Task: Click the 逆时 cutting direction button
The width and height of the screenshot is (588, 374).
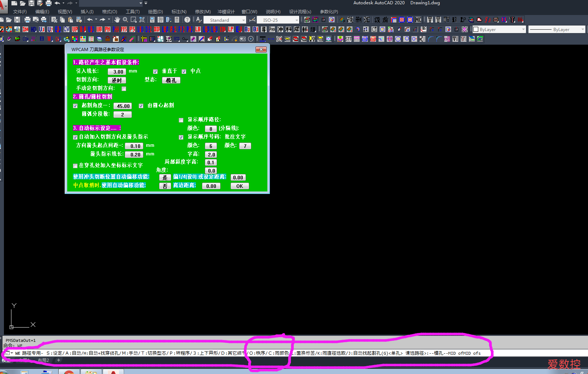Action: (117, 80)
